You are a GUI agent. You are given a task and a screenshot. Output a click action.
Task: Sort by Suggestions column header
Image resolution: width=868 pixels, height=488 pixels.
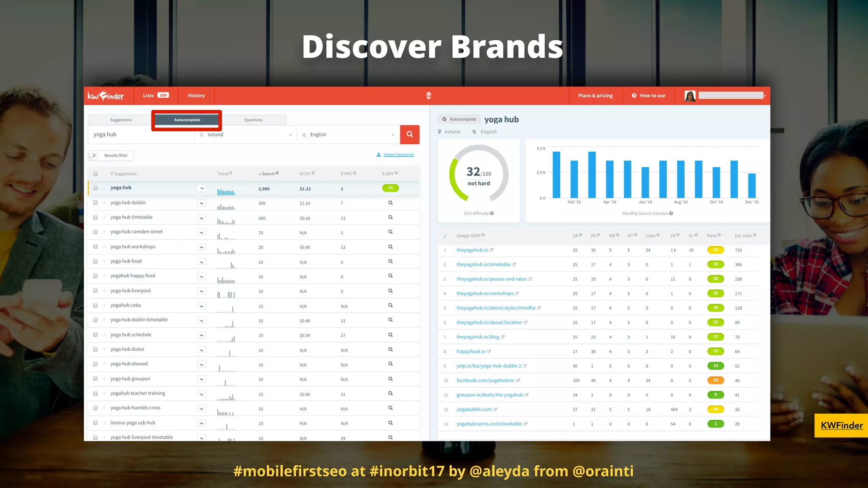pyautogui.click(x=123, y=174)
